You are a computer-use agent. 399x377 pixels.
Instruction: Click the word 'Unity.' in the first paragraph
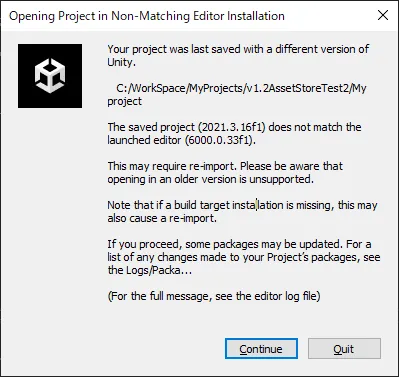tap(122, 62)
